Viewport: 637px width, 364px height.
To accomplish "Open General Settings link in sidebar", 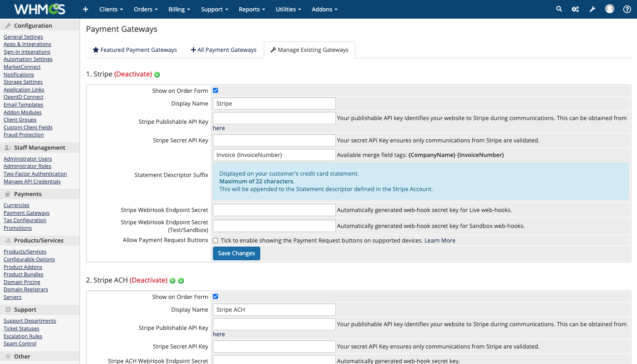I will pyautogui.click(x=23, y=37).
